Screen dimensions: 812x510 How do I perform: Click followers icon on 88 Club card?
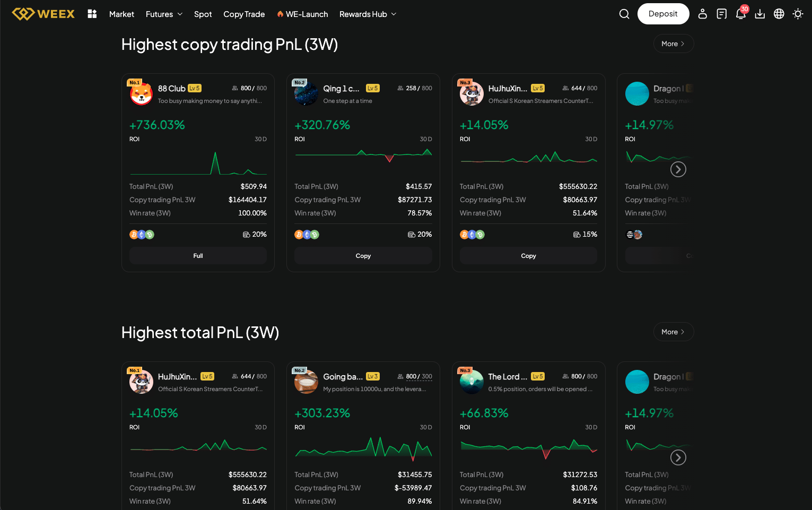coord(235,89)
